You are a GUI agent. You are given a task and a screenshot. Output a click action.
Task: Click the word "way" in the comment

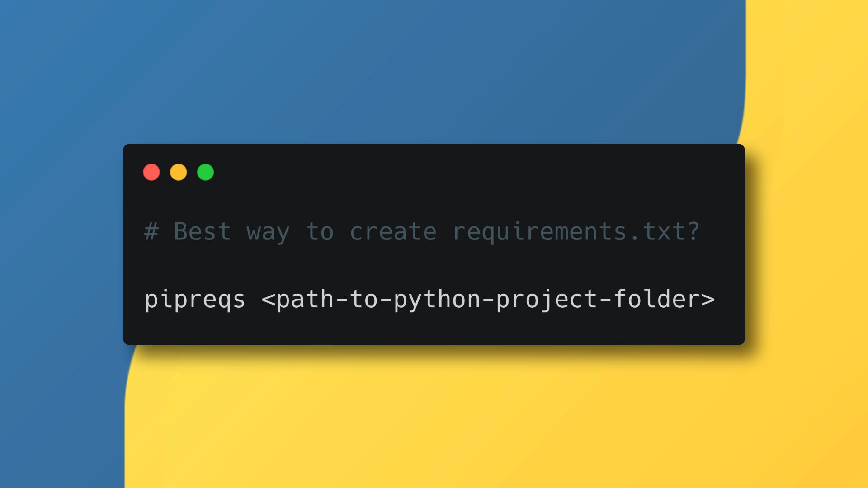(x=268, y=232)
